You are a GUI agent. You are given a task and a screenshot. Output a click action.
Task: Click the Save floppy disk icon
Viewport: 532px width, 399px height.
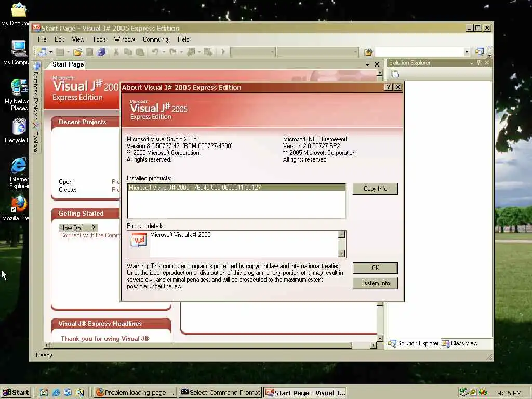coord(89,52)
